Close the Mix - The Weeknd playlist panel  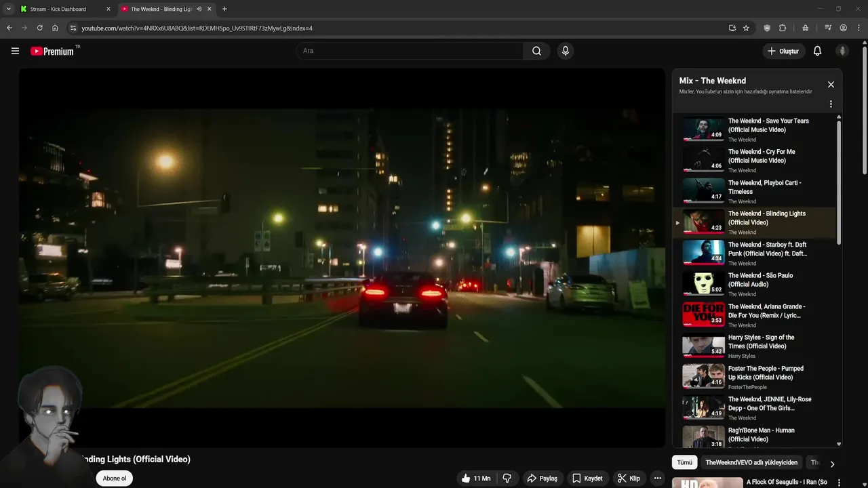pos(831,85)
